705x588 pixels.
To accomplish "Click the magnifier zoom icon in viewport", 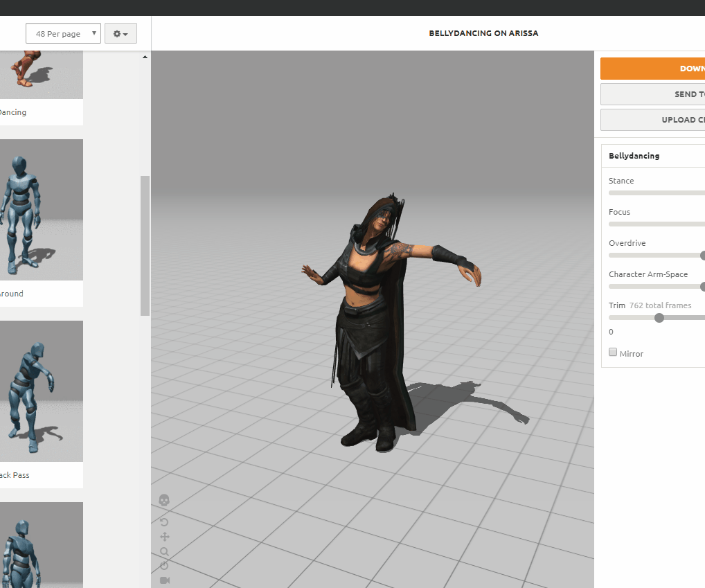I will click(x=164, y=551).
